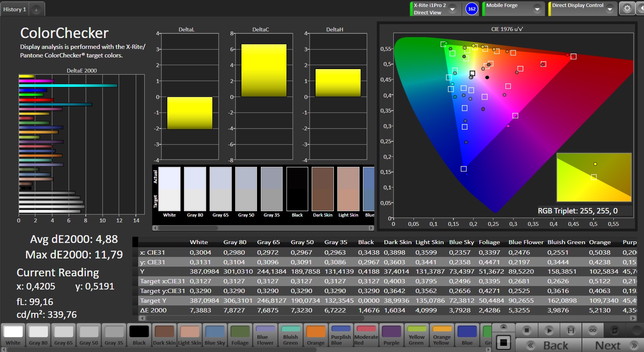Open the Mobile Forge source dropdown
The image size is (644, 352).
click(x=537, y=9)
